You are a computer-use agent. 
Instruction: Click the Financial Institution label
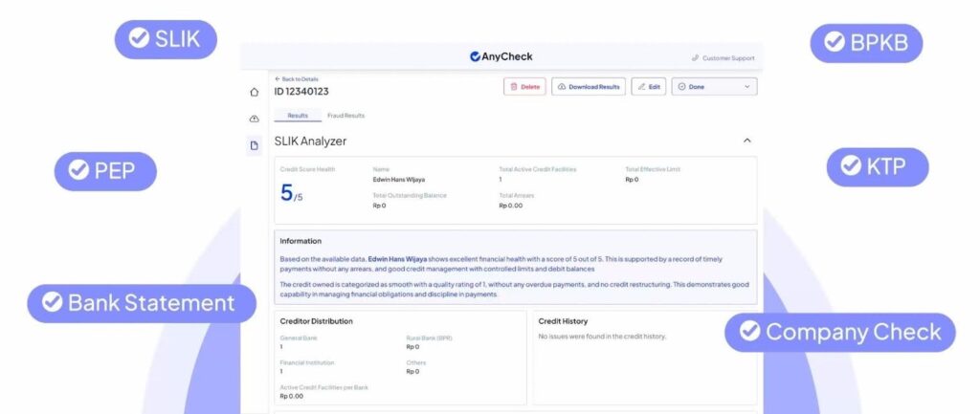click(307, 362)
